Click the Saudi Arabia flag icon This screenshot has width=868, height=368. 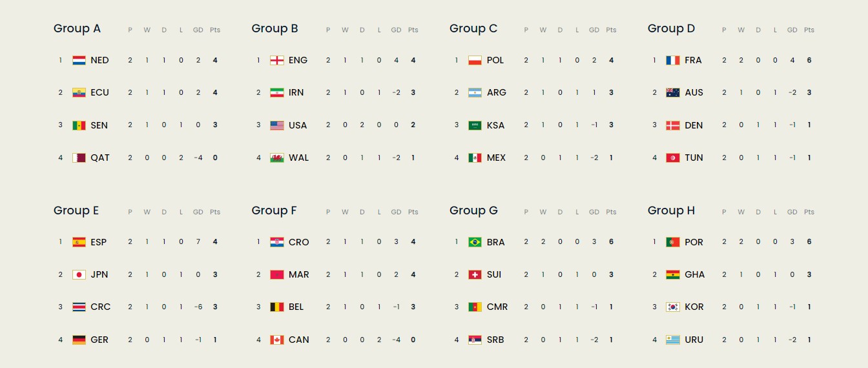(x=475, y=125)
